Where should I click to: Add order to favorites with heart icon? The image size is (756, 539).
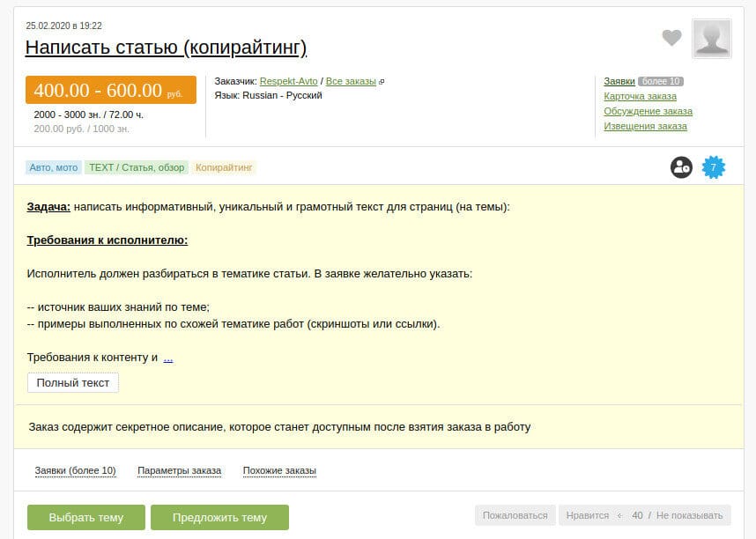pyautogui.click(x=671, y=38)
